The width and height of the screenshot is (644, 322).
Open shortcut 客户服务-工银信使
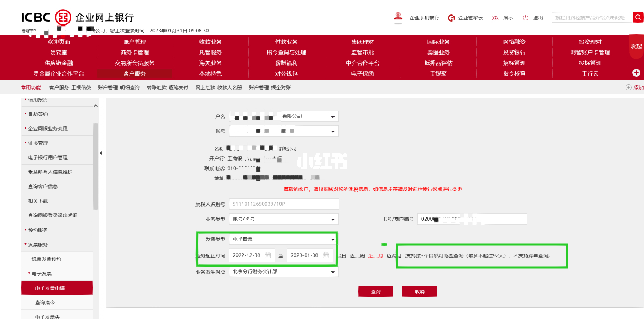pos(70,88)
